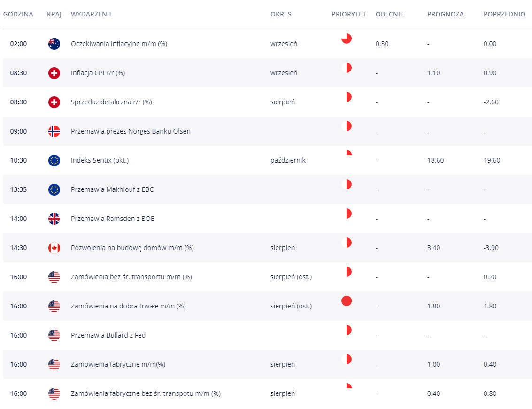This screenshot has height=409, width=532.
Task: Click priority indicator for Przemawia Bullard z Fed
Action: point(347,330)
